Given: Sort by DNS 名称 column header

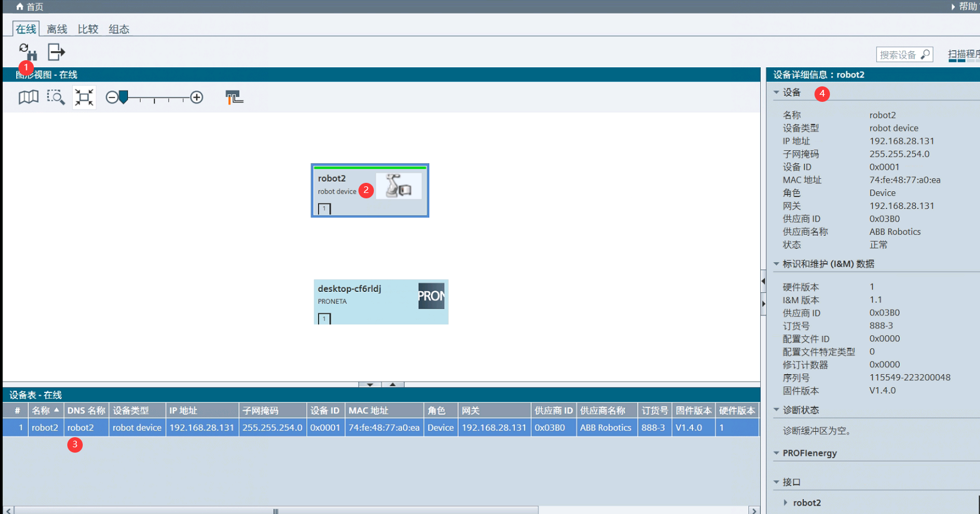Looking at the screenshot, I should click(x=86, y=410).
